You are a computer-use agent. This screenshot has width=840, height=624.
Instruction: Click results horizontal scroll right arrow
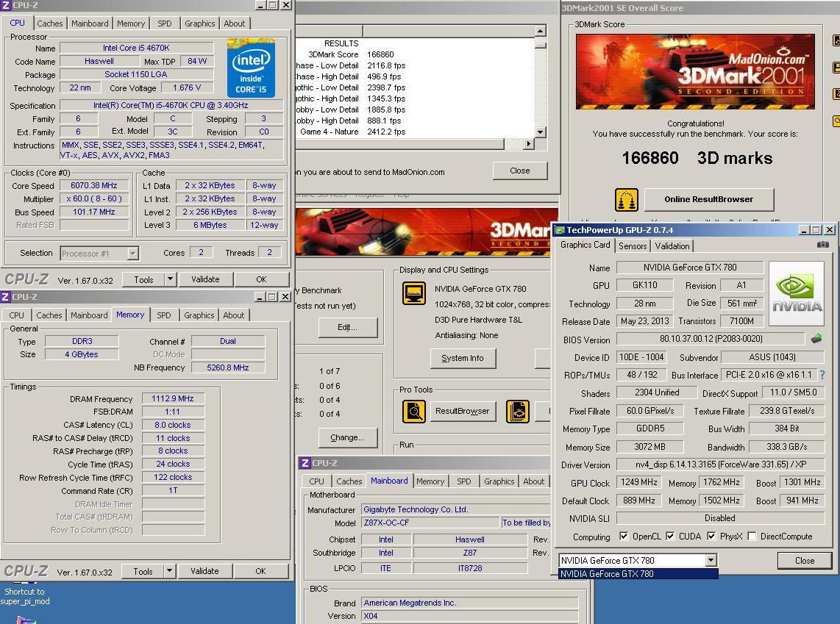529,143
